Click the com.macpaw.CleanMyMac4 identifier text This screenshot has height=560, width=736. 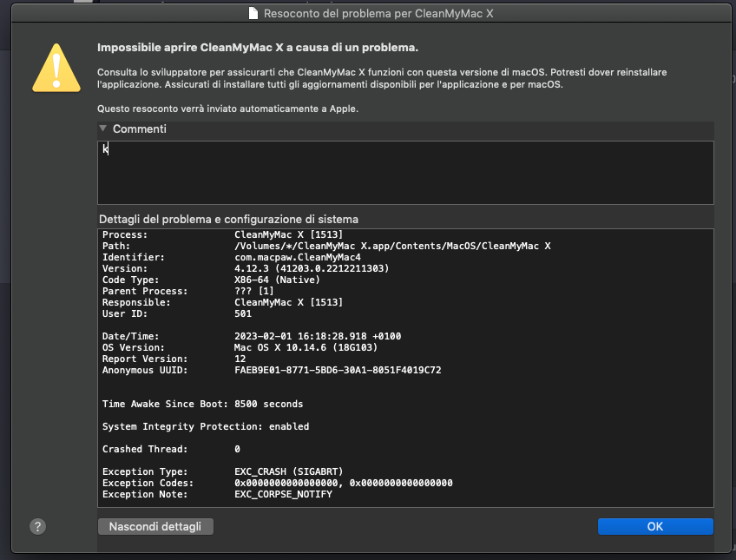click(x=298, y=257)
